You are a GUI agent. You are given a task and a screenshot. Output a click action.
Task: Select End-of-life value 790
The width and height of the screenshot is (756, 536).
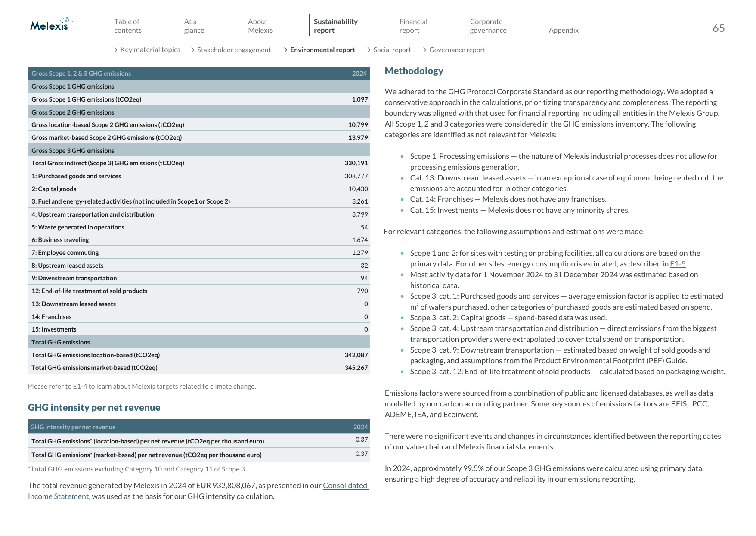(362, 291)
